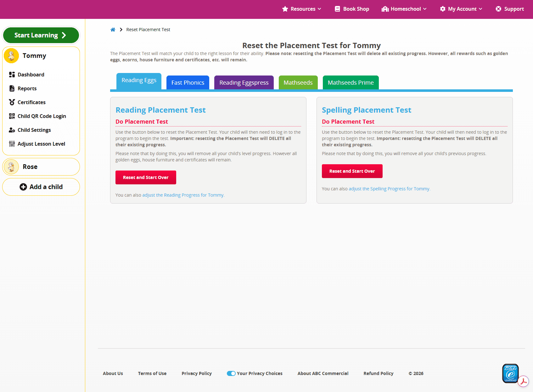Click the Resources star icon

click(x=285, y=9)
